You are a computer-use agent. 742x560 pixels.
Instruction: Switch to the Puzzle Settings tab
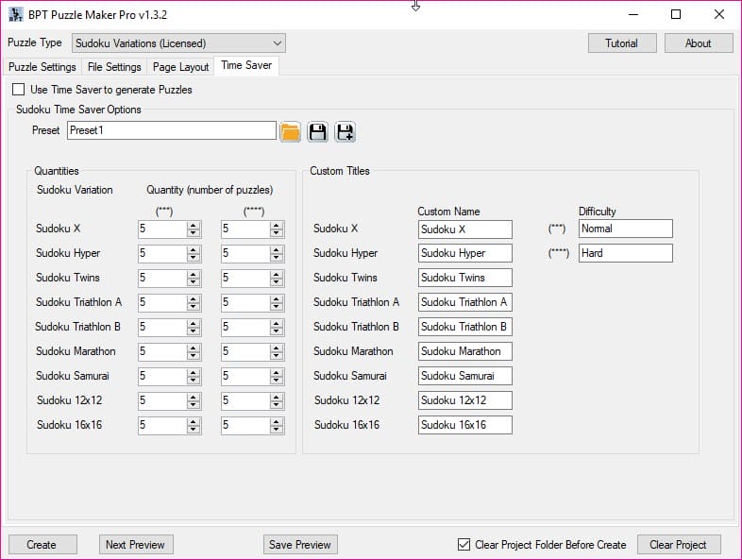pyautogui.click(x=42, y=67)
